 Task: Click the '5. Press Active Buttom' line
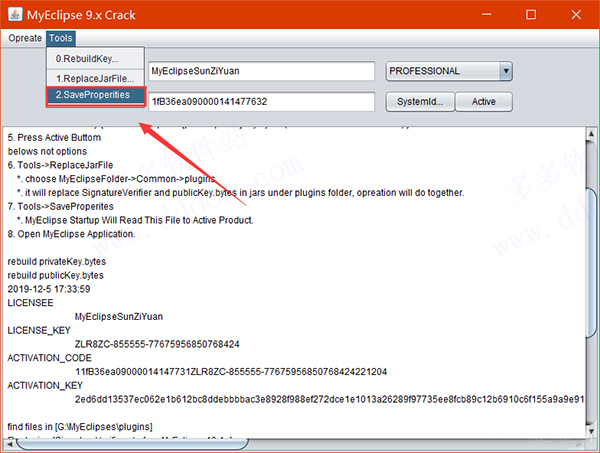point(54,138)
